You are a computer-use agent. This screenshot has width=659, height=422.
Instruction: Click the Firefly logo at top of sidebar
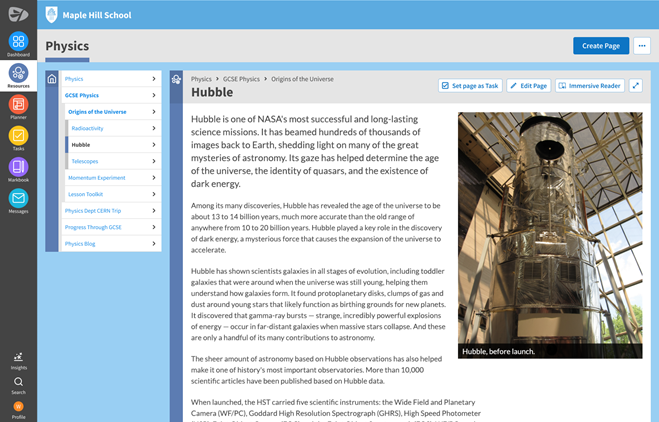(x=18, y=14)
